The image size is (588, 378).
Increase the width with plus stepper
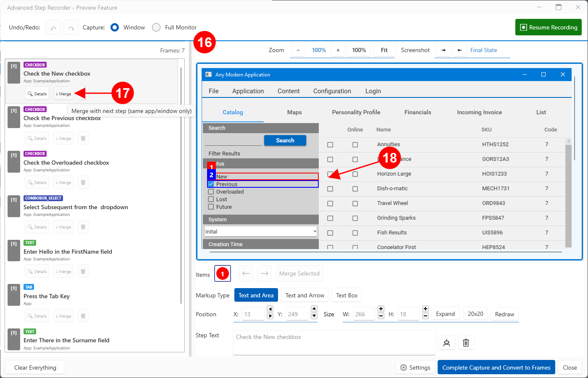(x=381, y=309)
